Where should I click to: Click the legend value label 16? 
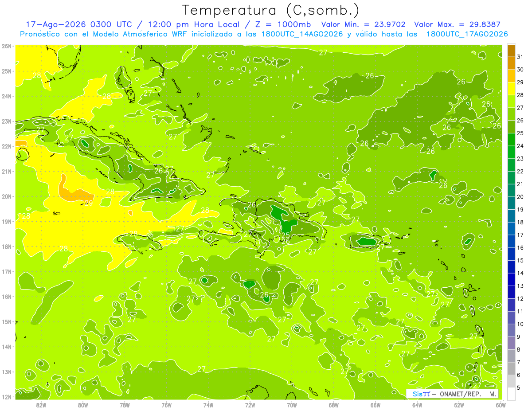coord(520,248)
